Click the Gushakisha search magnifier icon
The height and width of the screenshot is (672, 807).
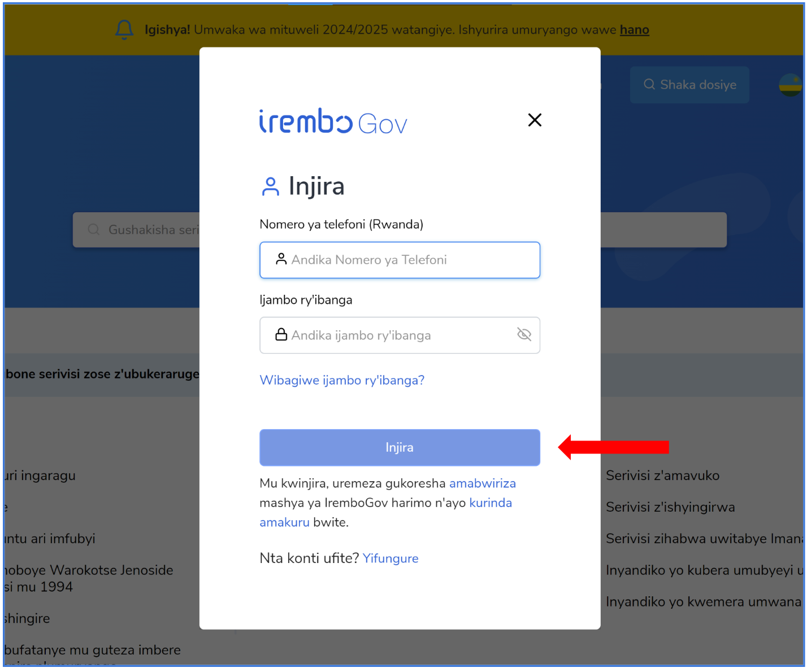(x=94, y=229)
